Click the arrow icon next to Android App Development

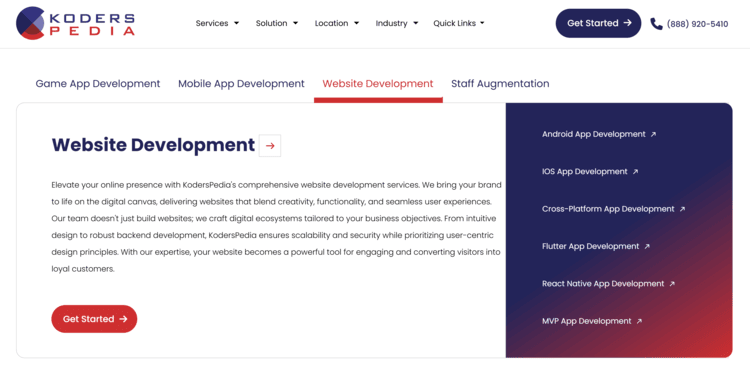tap(653, 135)
